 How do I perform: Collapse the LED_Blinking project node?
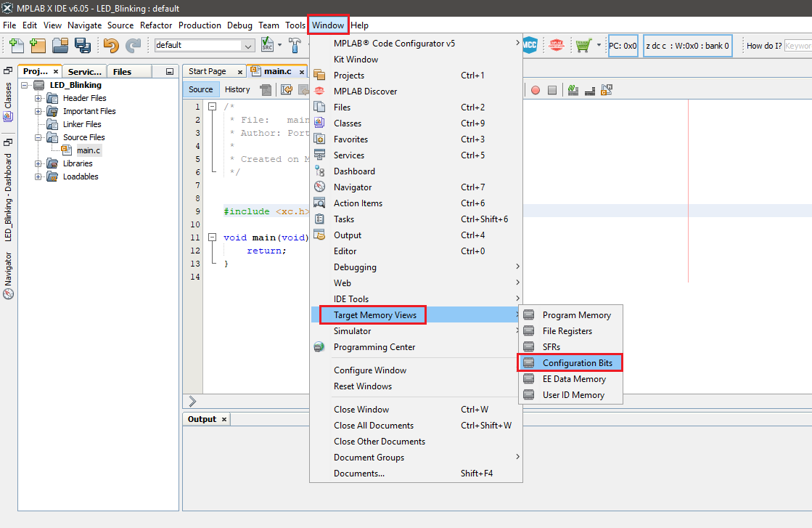[x=25, y=85]
